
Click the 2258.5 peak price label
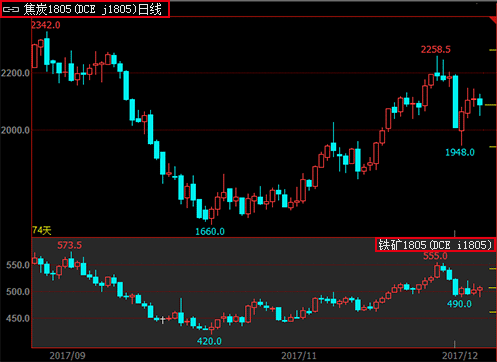point(435,50)
